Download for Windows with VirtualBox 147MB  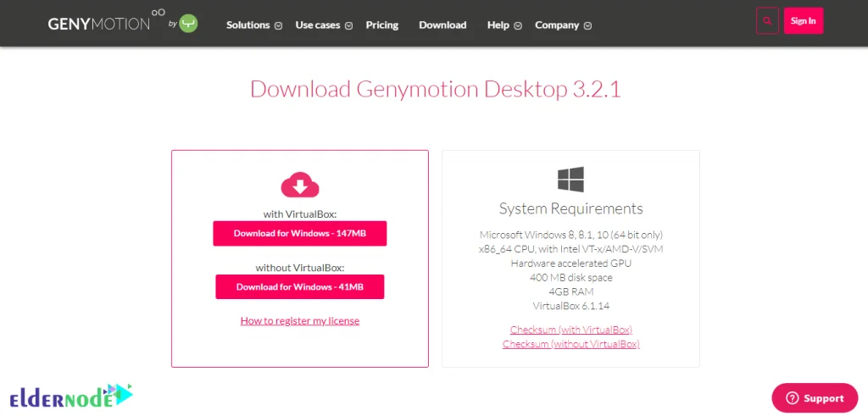pyautogui.click(x=299, y=233)
